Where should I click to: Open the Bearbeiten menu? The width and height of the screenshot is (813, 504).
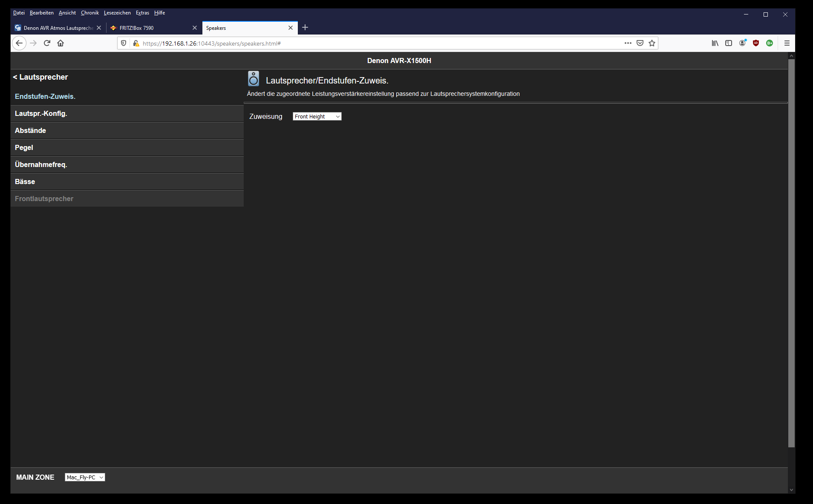pyautogui.click(x=42, y=13)
